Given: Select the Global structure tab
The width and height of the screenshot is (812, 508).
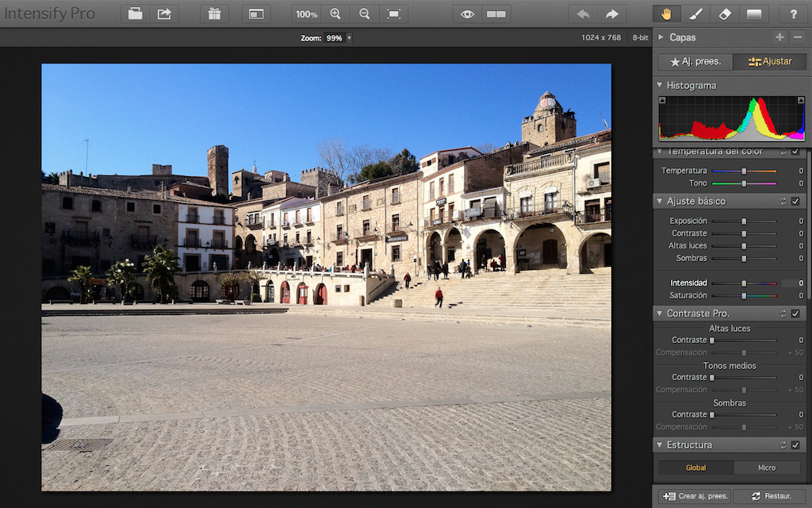Looking at the screenshot, I should (x=696, y=468).
